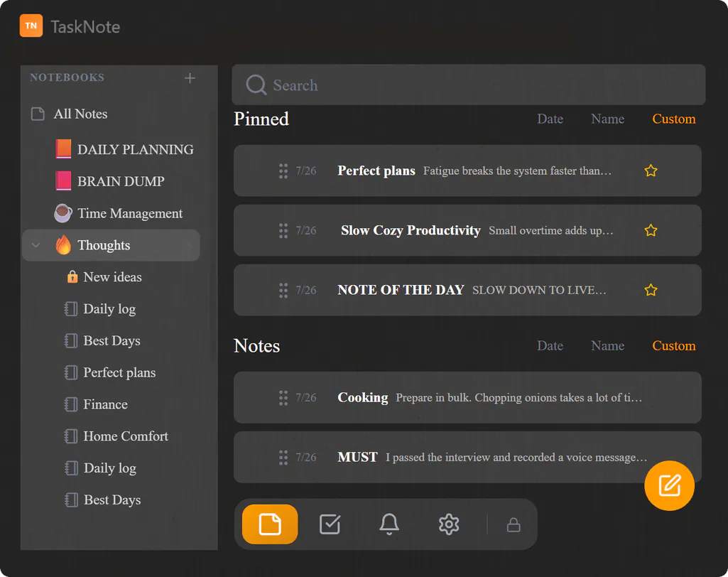Image resolution: width=728 pixels, height=577 pixels.
Task: Open the Notes view in bottom toolbar
Action: click(x=270, y=524)
